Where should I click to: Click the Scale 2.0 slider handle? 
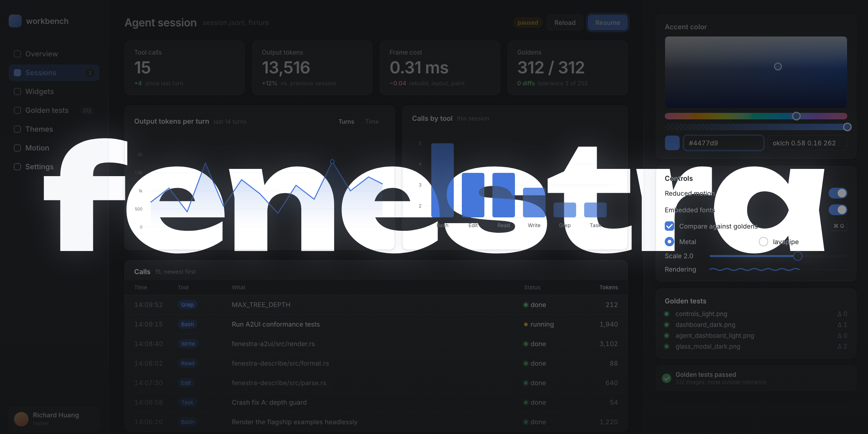click(798, 256)
